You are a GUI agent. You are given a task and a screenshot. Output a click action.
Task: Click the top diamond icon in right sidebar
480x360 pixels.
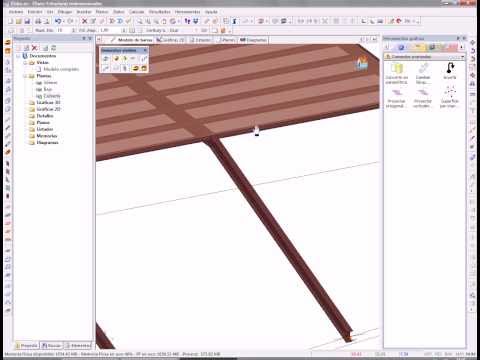(472, 43)
